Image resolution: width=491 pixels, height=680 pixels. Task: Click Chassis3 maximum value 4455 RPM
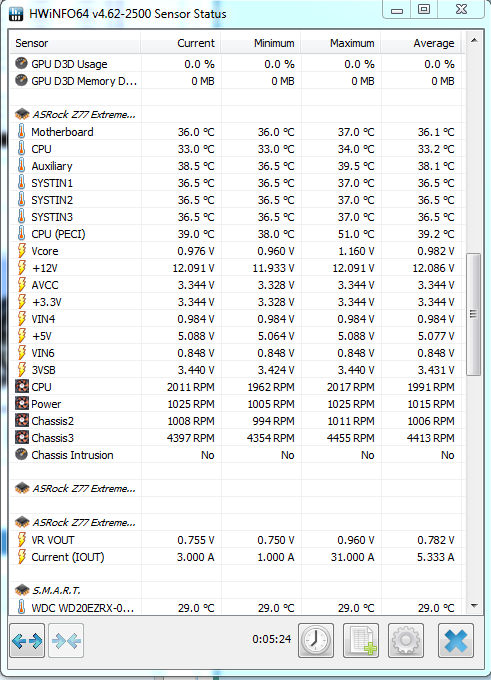pyautogui.click(x=350, y=438)
